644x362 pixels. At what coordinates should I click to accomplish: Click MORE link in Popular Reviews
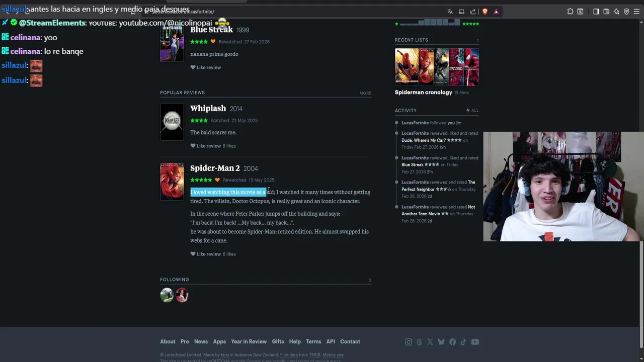365,93
